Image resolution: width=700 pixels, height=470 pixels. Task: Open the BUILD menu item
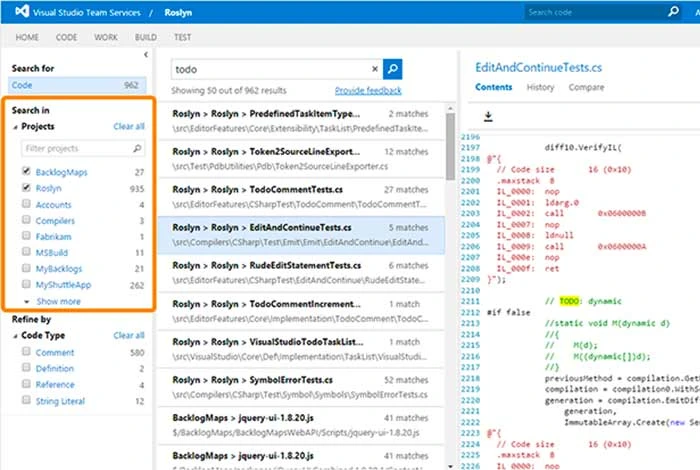click(x=146, y=37)
